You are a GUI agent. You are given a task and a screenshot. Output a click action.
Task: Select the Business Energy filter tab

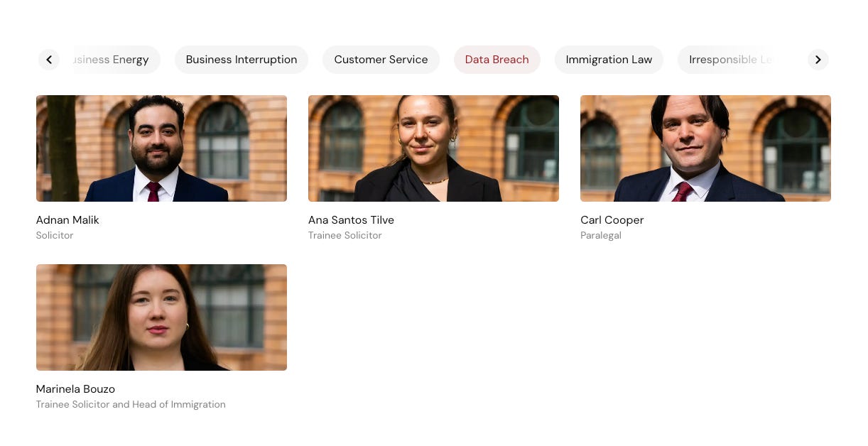(x=114, y=60)
